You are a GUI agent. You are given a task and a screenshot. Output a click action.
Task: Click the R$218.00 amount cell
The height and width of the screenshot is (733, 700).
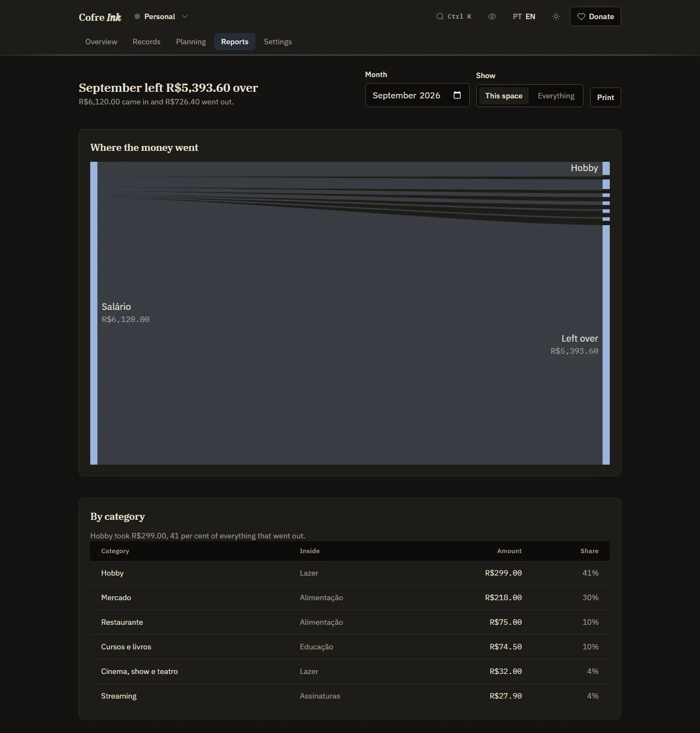503,597
